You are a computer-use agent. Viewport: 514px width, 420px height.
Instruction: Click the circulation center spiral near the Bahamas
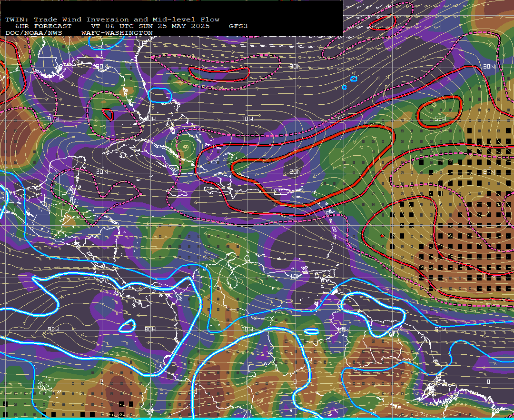pyautogui.click(x=186, y=147)
